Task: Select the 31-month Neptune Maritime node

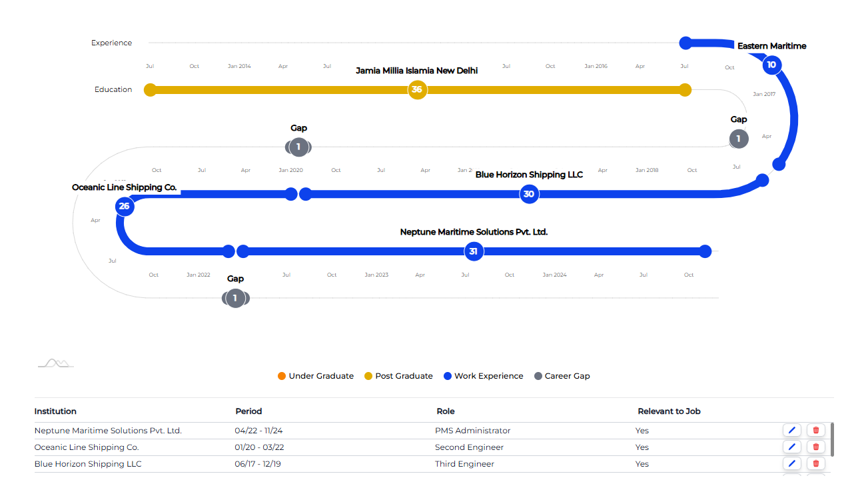Action: pyautogui.click(x=474, y=251)
